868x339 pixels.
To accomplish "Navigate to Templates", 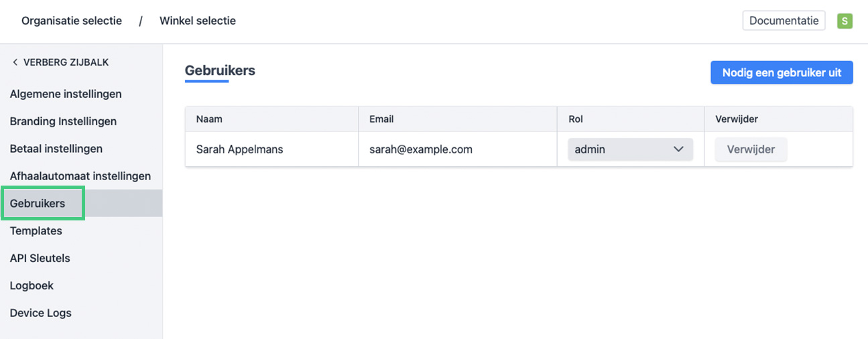I will click(36, 231).
